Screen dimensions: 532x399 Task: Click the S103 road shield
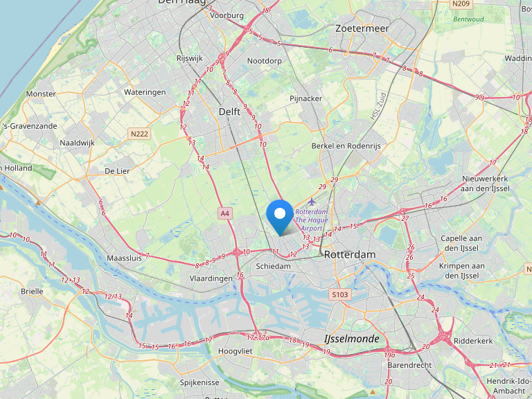pos(340,294)
